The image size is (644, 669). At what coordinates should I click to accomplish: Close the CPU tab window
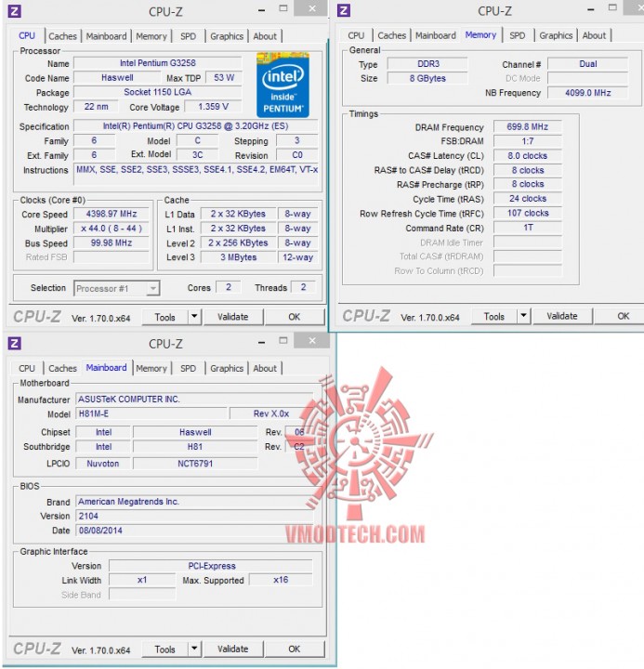click(312, 8)
